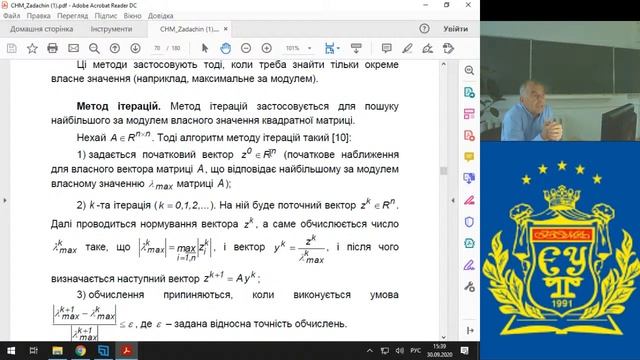Open the Organize Pages tool in the right panel
The width and height of the screenshot is (640, 360).
[469, 114]
